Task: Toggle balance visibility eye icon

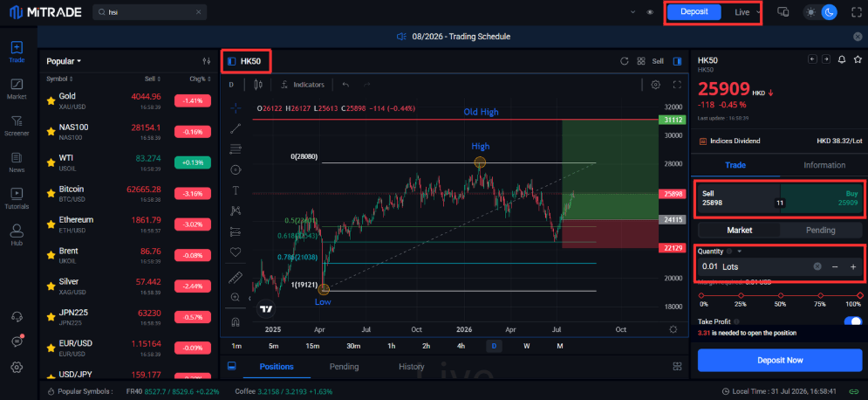Action: (x=650, y=12)
